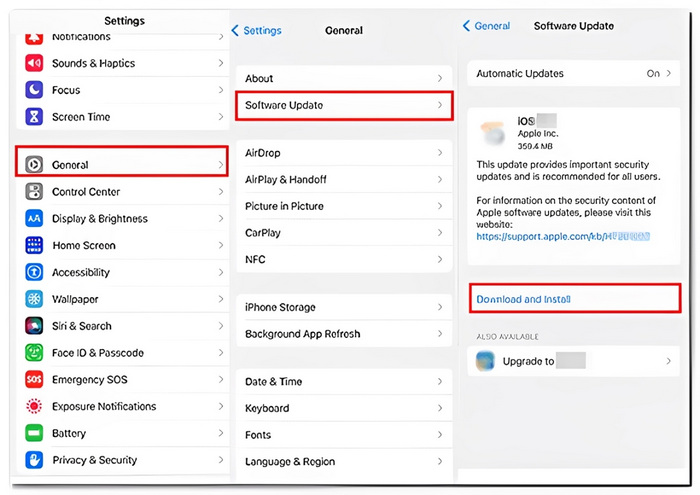Open CarPlay settings

click(x=344, y=233)
